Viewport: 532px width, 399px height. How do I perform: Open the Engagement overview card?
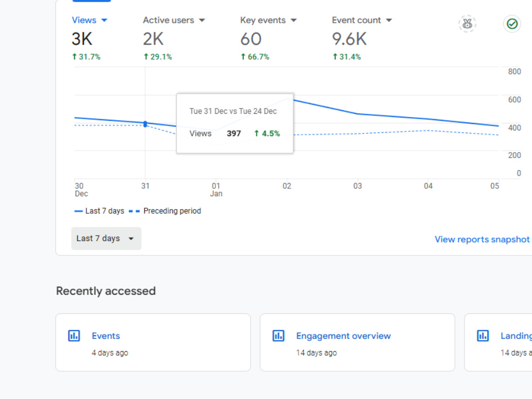click(358, 342)
